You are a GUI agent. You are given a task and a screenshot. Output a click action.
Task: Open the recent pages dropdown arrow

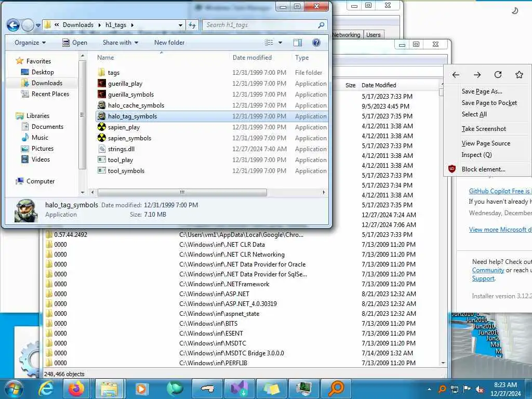coord(38,25)
